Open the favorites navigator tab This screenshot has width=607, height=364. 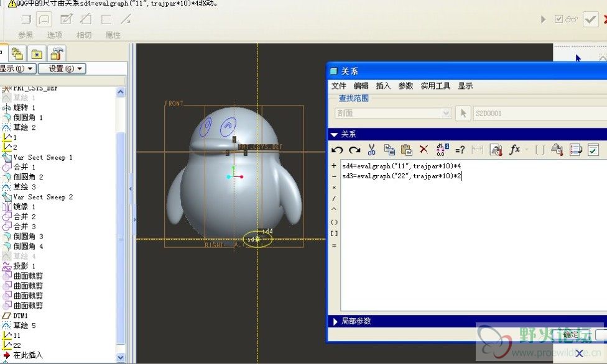point(37,53)
